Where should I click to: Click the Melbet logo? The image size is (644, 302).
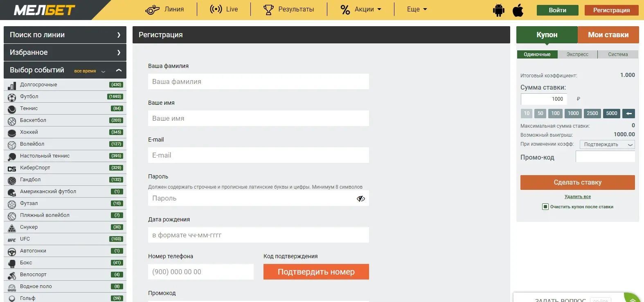click(45, 10)
